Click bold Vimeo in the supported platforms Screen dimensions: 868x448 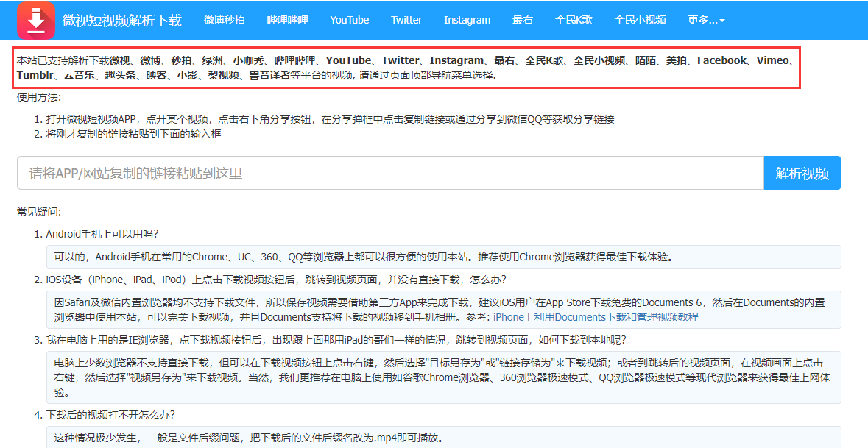click(773, 60)
